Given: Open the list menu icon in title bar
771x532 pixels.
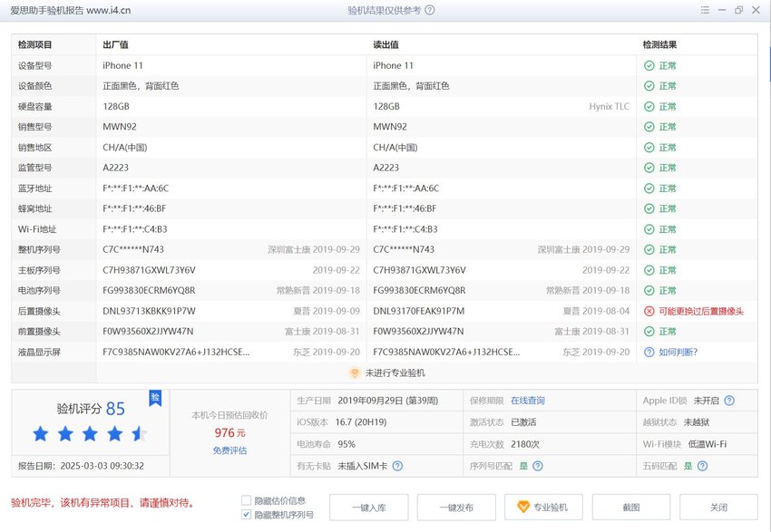Looking at the screenshot, I should click(x=705, y=10).
